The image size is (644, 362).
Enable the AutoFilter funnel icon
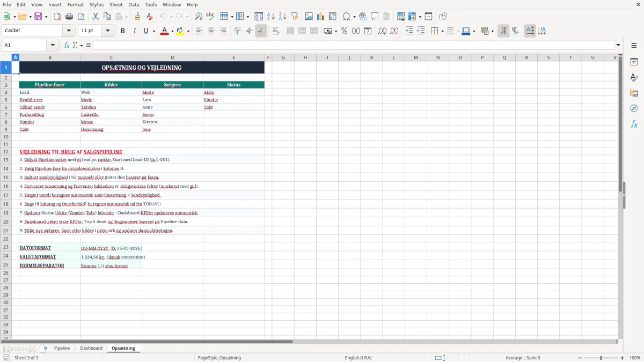point(295,17)
